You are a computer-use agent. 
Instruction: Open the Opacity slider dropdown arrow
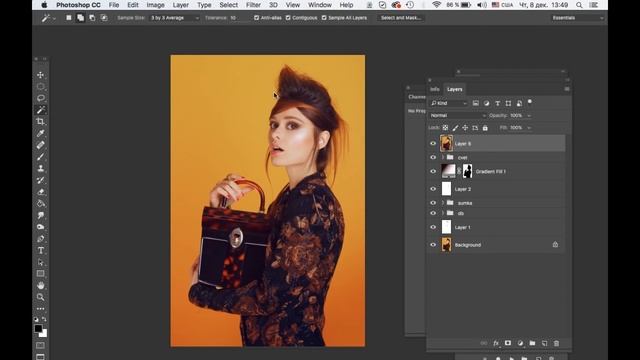[x=529, y=116]
